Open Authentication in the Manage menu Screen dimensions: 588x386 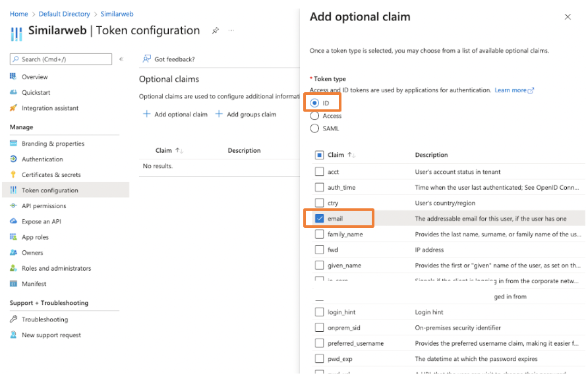coord(42,159)
